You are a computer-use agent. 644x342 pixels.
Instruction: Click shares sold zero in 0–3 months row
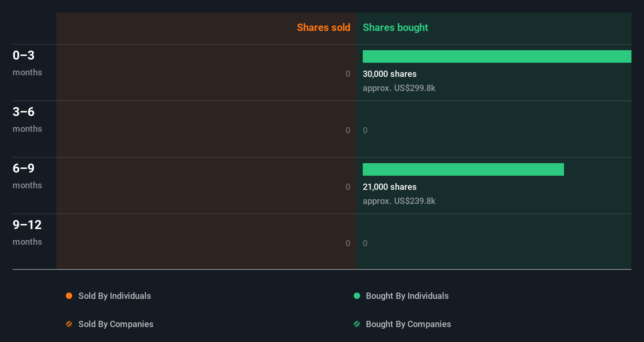click(x=348, y=74)
